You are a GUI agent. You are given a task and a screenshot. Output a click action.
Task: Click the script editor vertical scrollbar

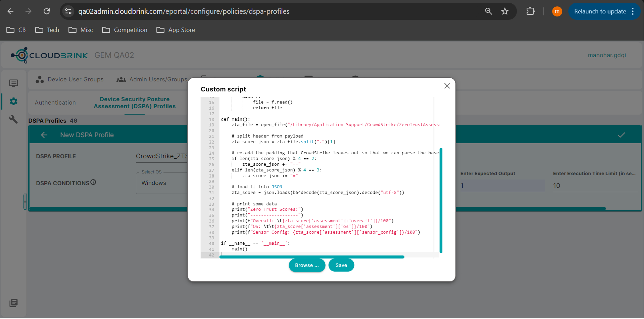coord(441,200)
